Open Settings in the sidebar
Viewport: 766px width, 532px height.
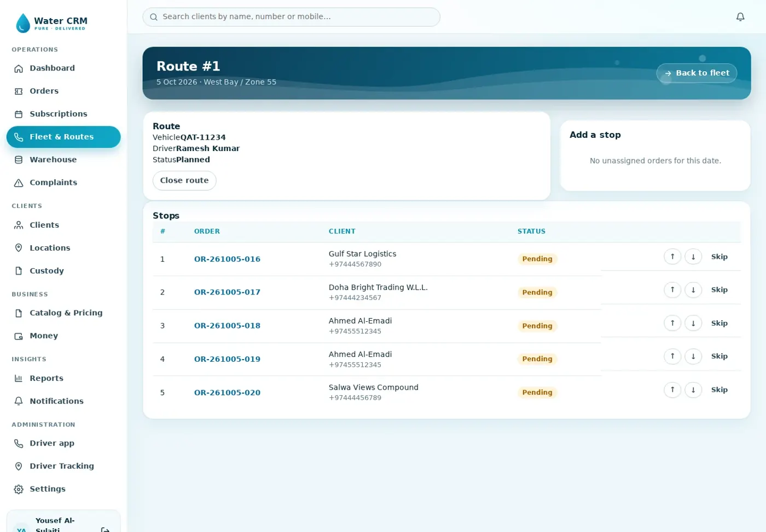click(63, 489)
